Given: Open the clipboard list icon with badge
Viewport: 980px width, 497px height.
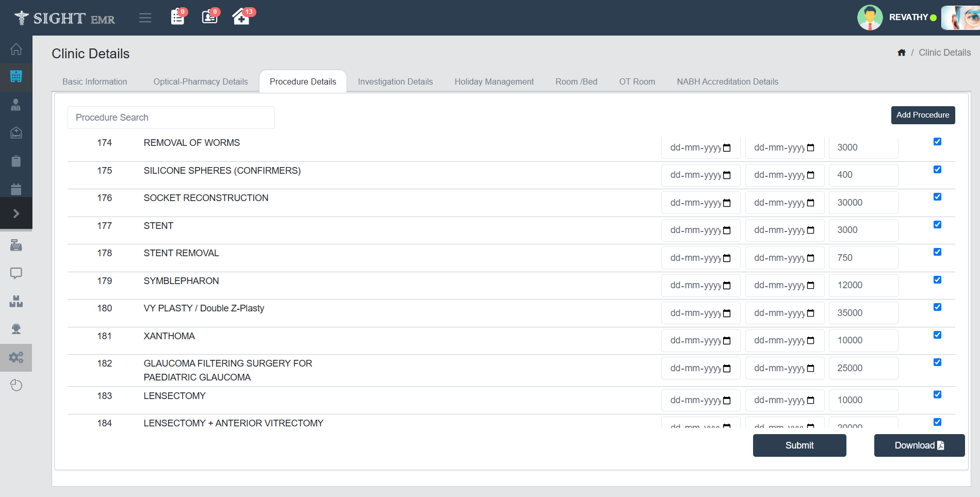Looking at the screenshot, I should [177, 17].
